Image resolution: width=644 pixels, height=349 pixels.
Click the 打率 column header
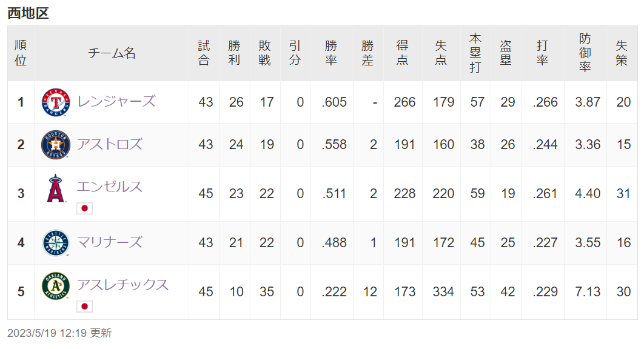tap(542, 53)
